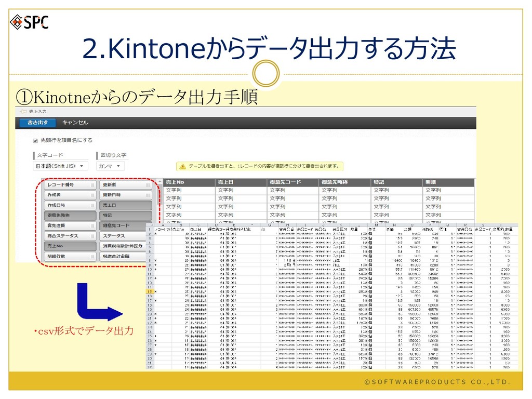Viewport: 532px width, 399px height.
Task: Select the greyed 得意先略称 field chip
Action: (70, 216)
